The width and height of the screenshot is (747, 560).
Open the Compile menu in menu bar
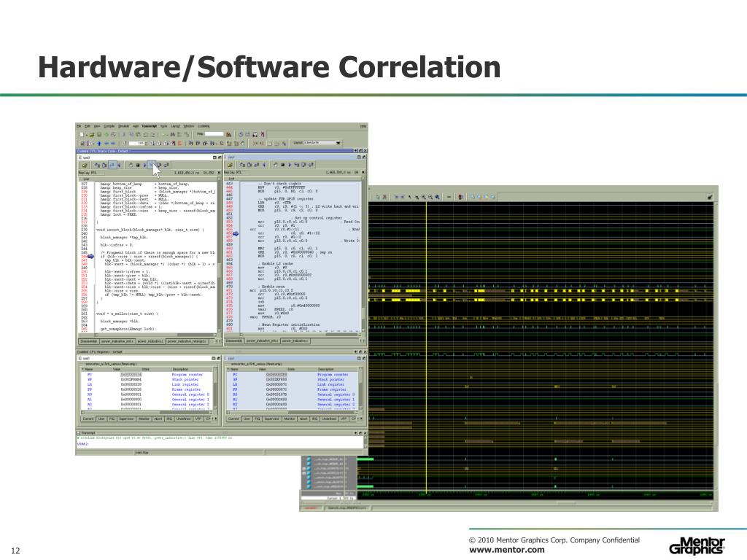click(109, 126)
